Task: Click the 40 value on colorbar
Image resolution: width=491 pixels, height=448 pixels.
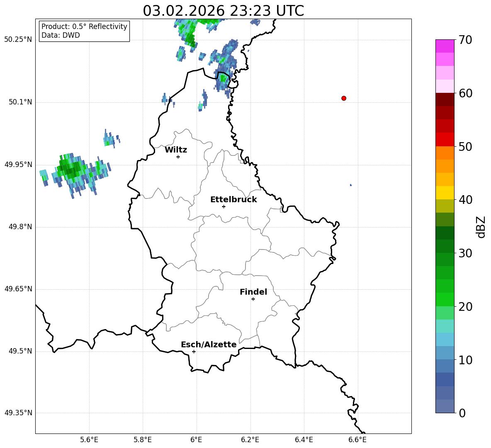Action: (x=465, y=200)
